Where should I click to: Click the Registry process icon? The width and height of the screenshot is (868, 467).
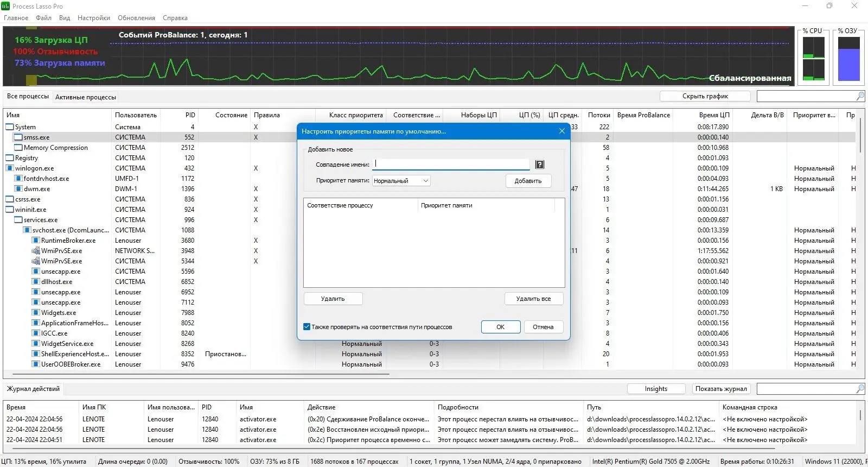click(x=10, y=158)
